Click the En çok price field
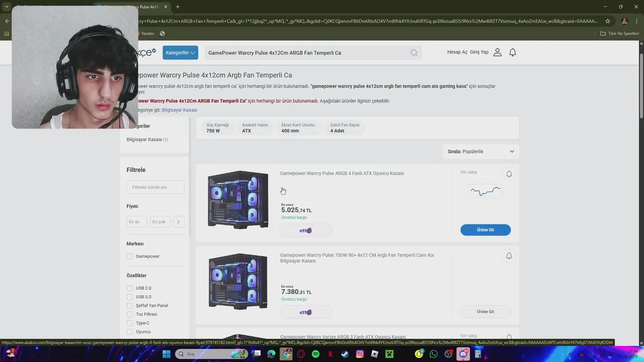 click(x=160, y=222)
